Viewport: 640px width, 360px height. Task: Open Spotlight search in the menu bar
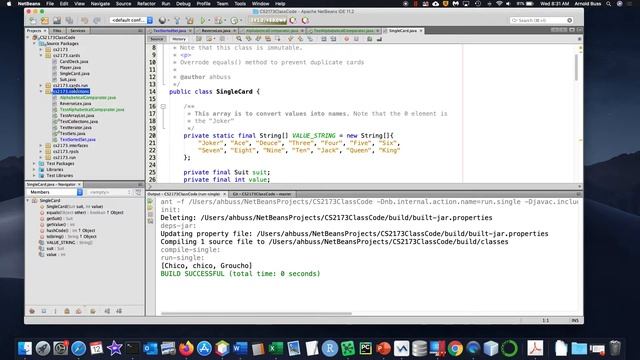(609, 4)
